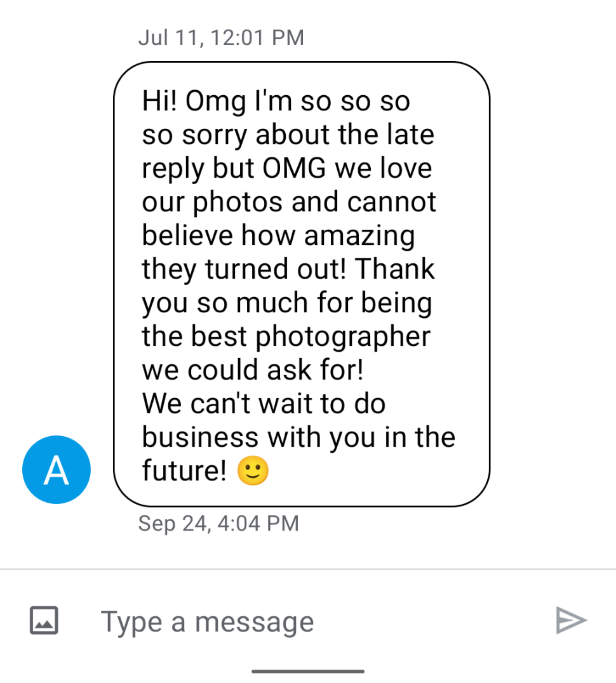Tap the word "OMG" in the message
The width and height of the screenshot is (616, 683).
[x=294, y=168]
